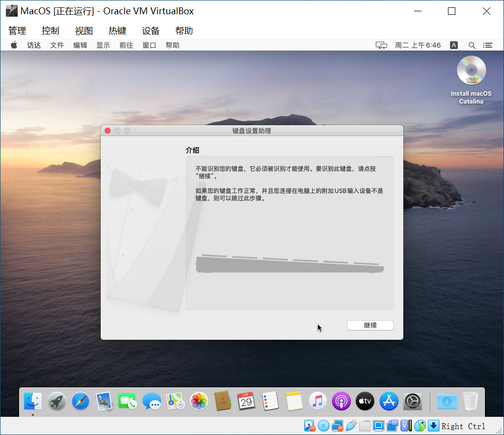Click VirtualBox display status icon
Viewport: 504px width, 435px height.
click(x=379, y=426)
